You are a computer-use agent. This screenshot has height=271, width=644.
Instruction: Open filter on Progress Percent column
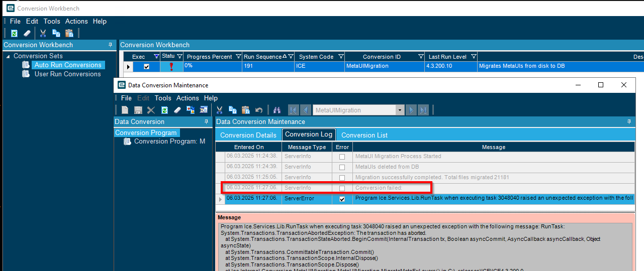click(238, 57)
